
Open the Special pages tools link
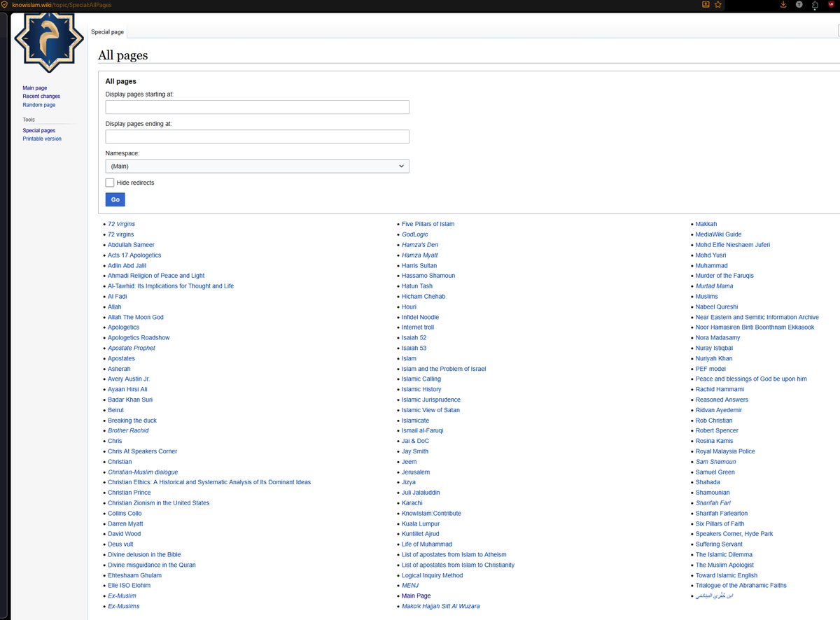point(39,131)
